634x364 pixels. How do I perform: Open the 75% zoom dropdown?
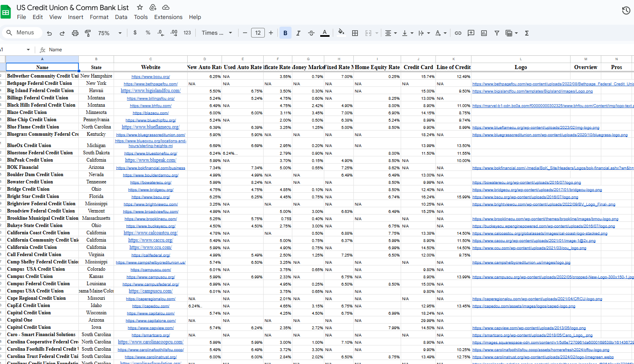tap(110, 33)
